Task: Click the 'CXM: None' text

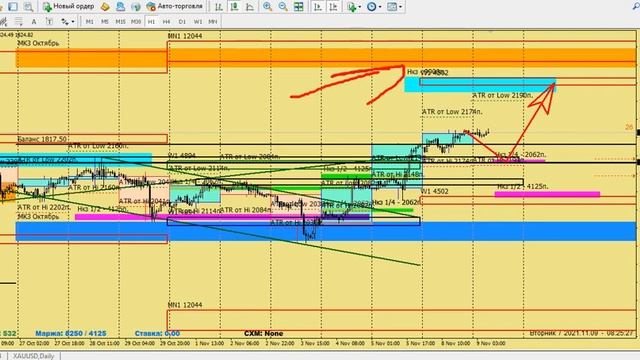Action: pyautogui.click(x=264, y=333)
